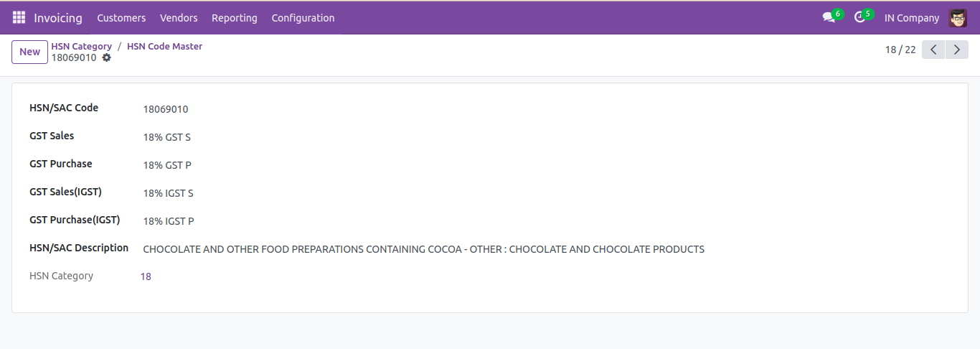Open the messages chat icon

pos(829,18)
